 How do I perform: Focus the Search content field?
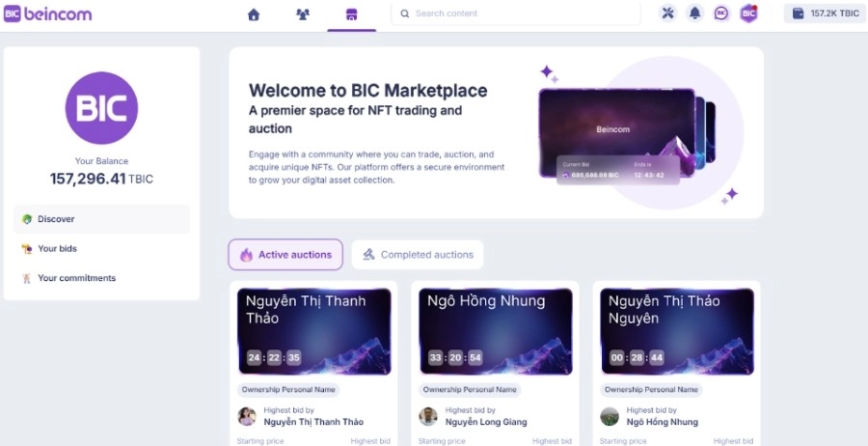click(515, 14)
